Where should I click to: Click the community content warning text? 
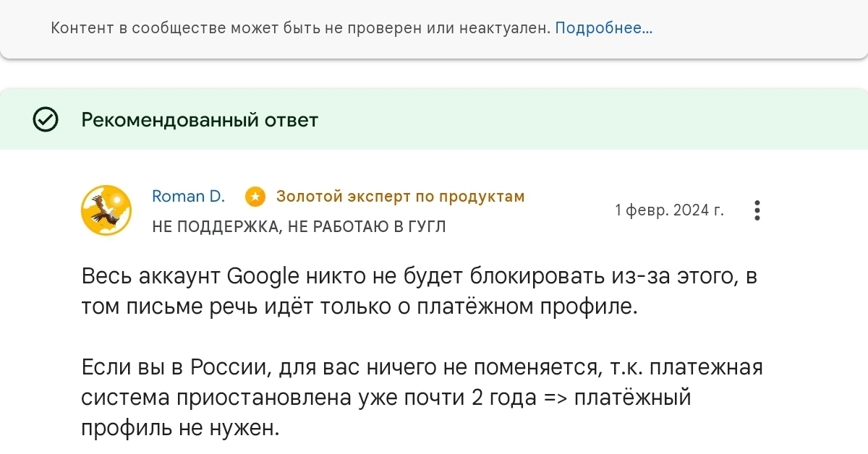point(300,29)
